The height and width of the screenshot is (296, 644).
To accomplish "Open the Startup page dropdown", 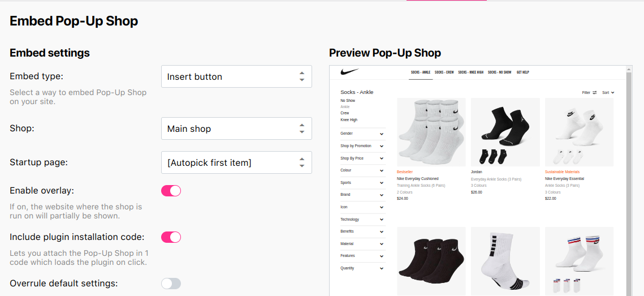I will [x=236, y=162].
